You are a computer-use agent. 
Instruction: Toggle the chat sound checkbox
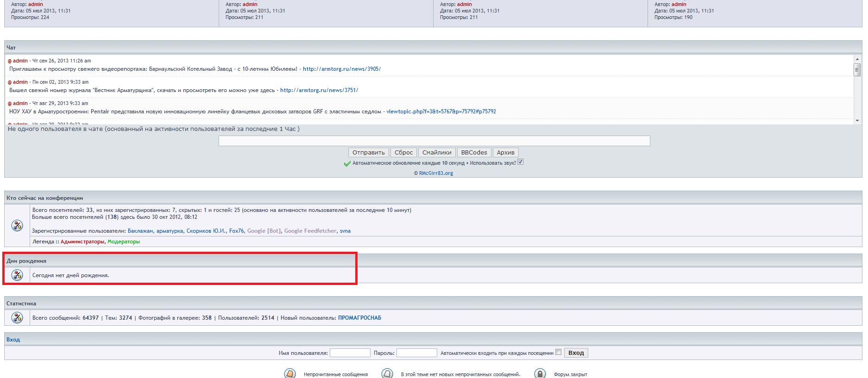[x=521, y=162]
